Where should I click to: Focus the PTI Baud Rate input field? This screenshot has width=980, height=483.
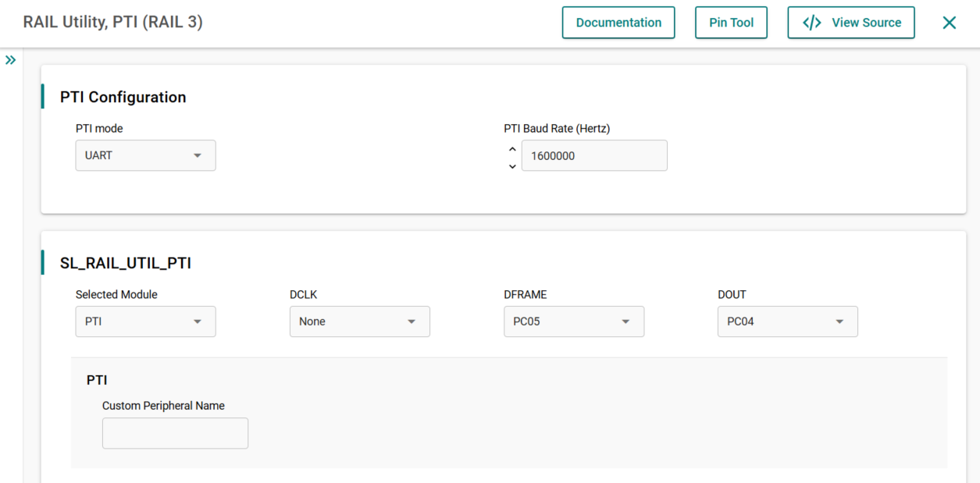tap(594, 155)
